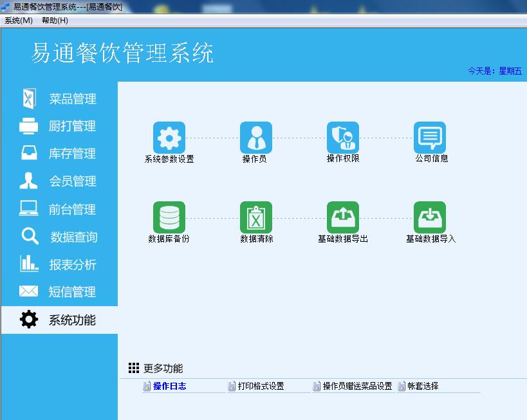Click the 今天是:星期五 date text
527x420 pixels.
495,71
